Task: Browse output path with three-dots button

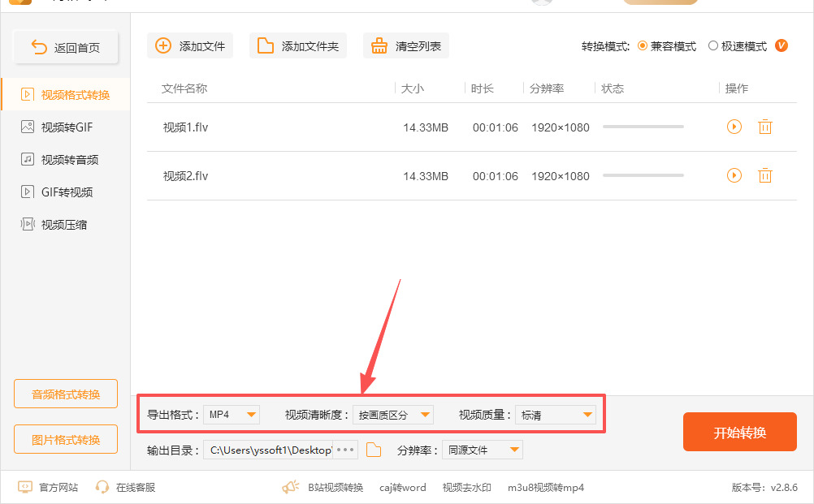Action: 345,450
